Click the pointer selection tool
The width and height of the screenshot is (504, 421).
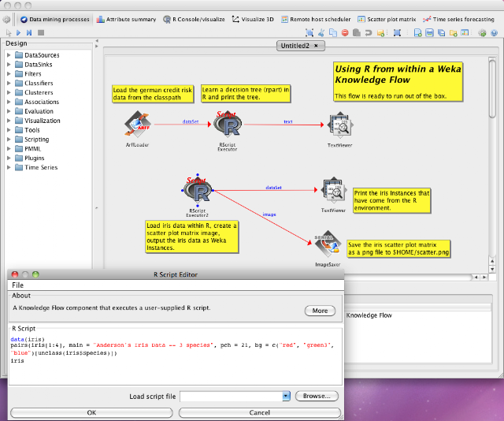coord(9,32)
